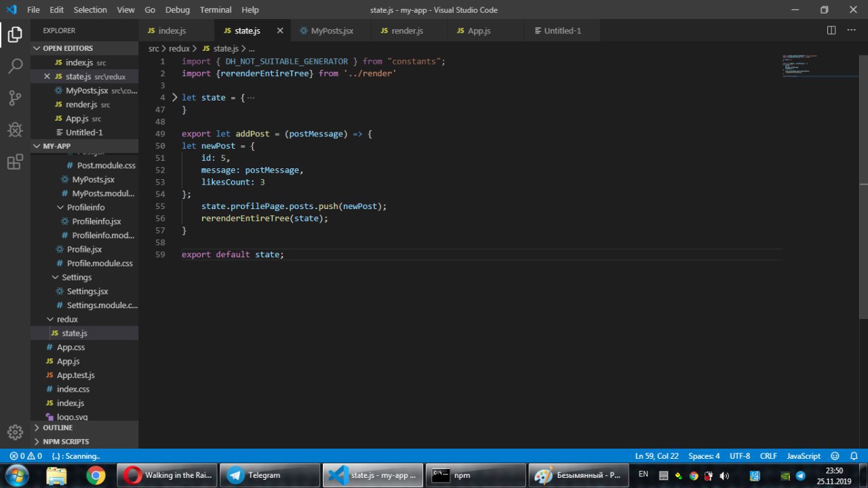Open the Search view icon

pos(15,66)
